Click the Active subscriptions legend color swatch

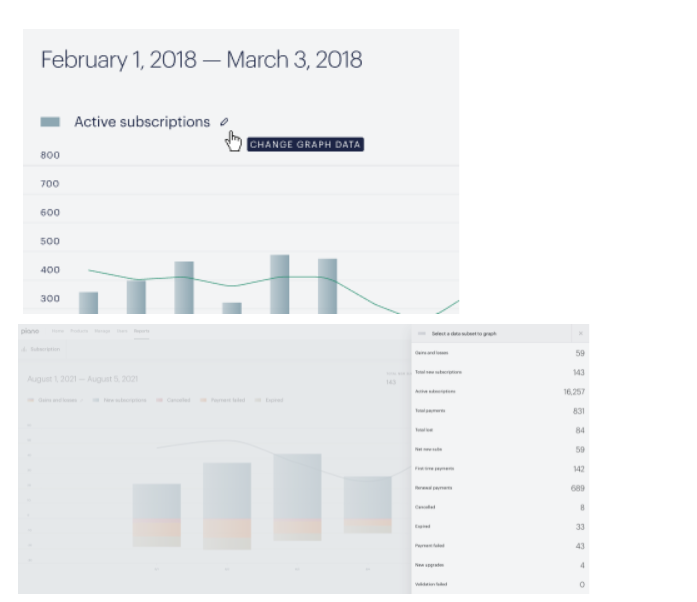(x=50, y=122)
